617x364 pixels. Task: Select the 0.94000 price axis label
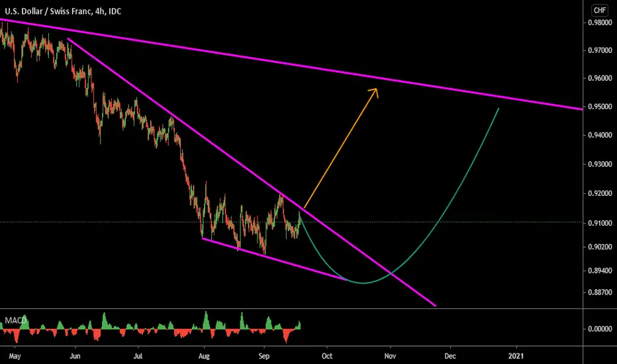tap(600, 135)
